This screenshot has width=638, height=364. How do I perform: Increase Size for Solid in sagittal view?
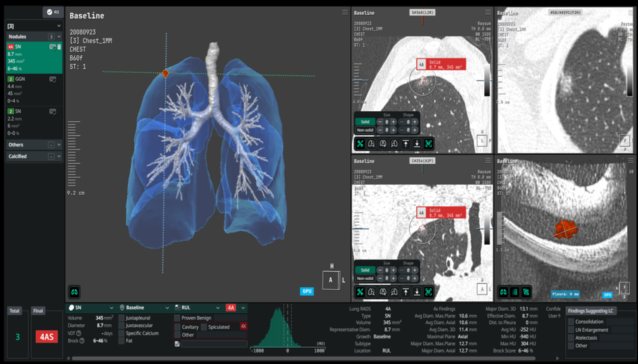(393, 122)
